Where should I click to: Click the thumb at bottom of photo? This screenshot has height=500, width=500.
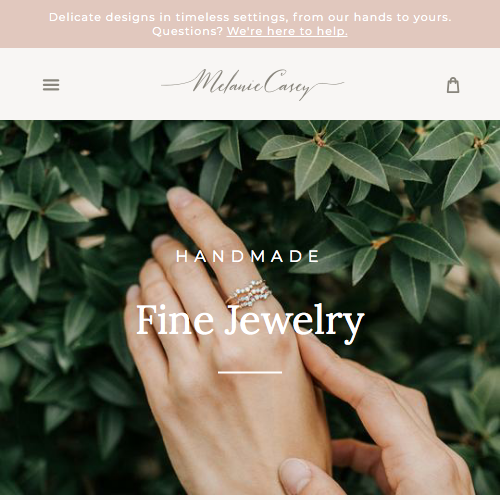coord(300,477)
